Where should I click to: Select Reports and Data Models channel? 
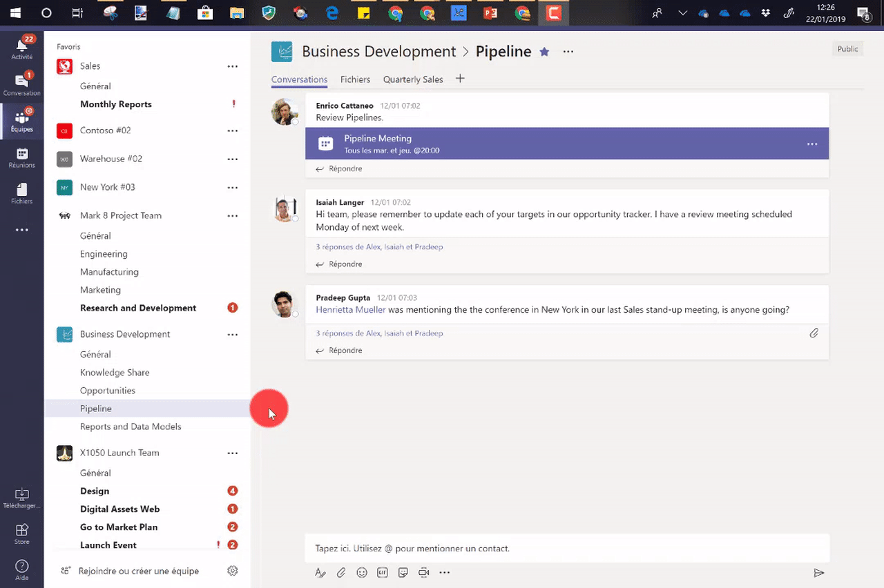pos(131,427)
